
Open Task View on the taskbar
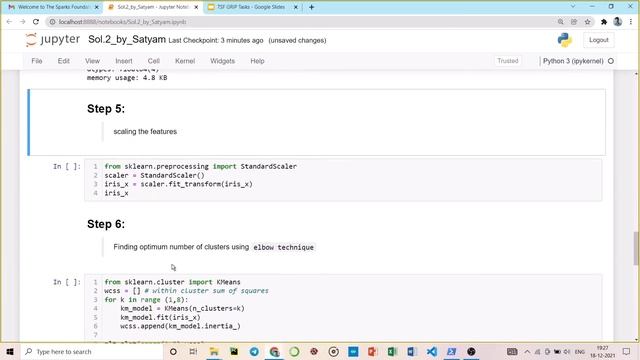pyautogui.click(x=193, y=351)
